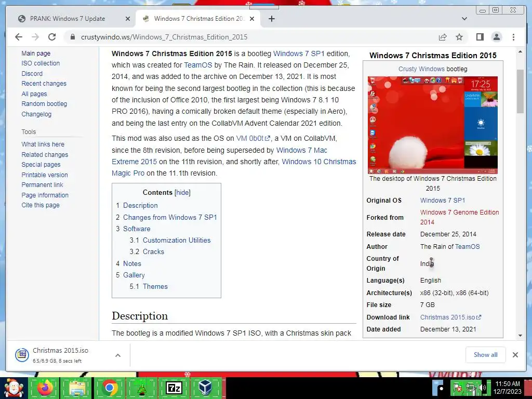The height and width of the screenshot is (399, 532).
Task: Jump to Changes from Windows 7 SP1
Action: coord(166,217)
